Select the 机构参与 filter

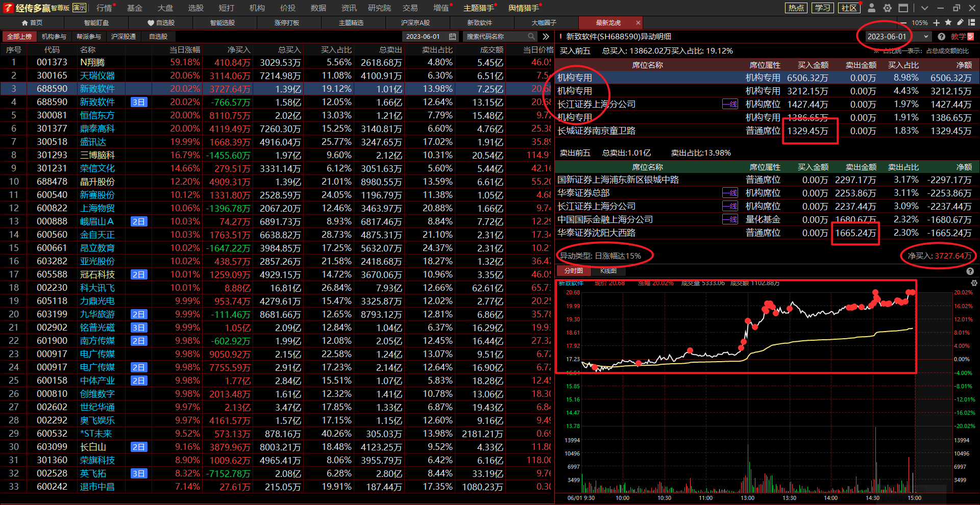click(x=54, y=37)
